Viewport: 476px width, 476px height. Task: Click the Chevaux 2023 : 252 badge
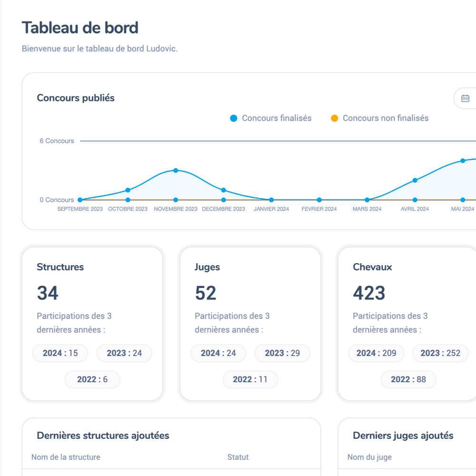[x=440, y=353]
